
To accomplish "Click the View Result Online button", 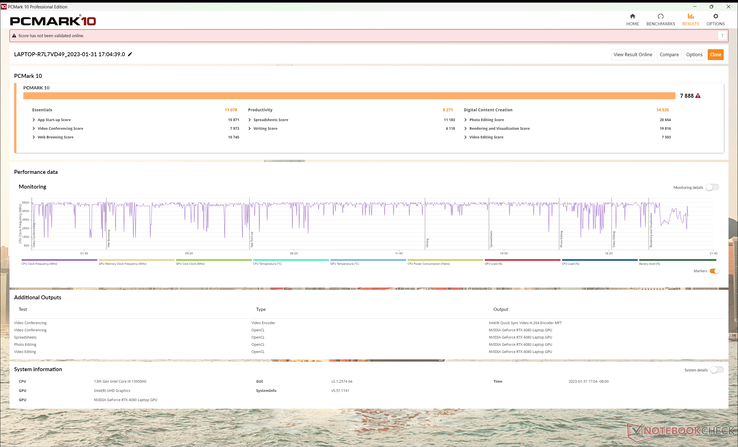I will point(633,55).
